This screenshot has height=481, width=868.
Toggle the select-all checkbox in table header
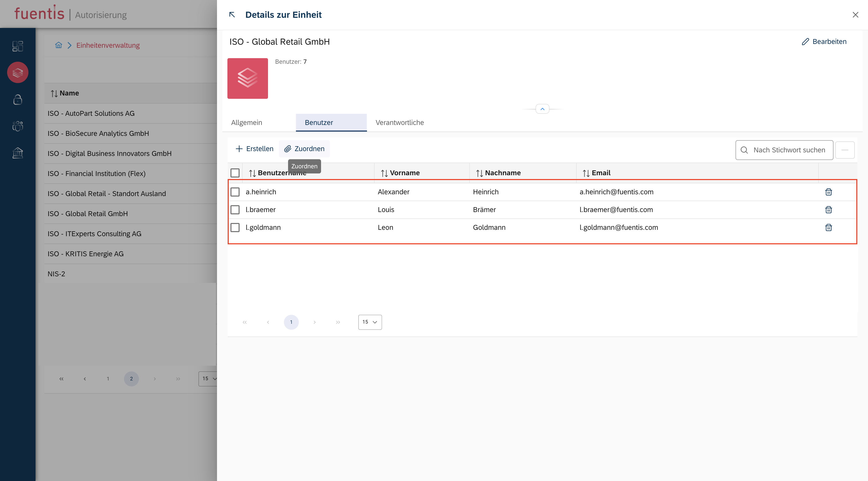click(x=235, y=173)
